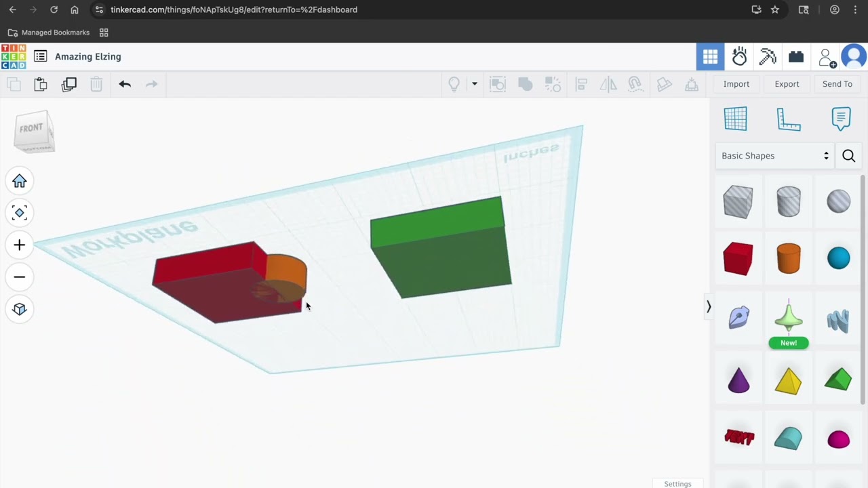Open the 3D design grid view
868x488 pixels.
[x=710, y=57]
